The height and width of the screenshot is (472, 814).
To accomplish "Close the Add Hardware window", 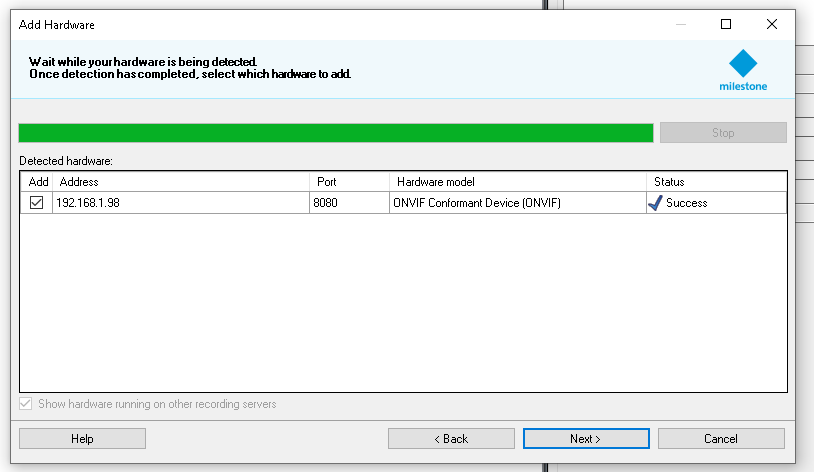I will pyautogui.click(x=772, y=24).
